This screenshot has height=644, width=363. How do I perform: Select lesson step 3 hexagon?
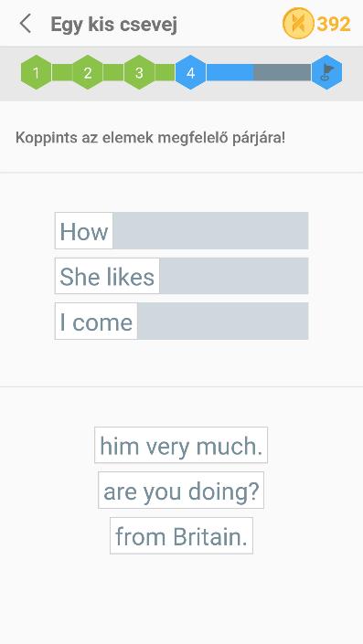(x=139, y=73)
